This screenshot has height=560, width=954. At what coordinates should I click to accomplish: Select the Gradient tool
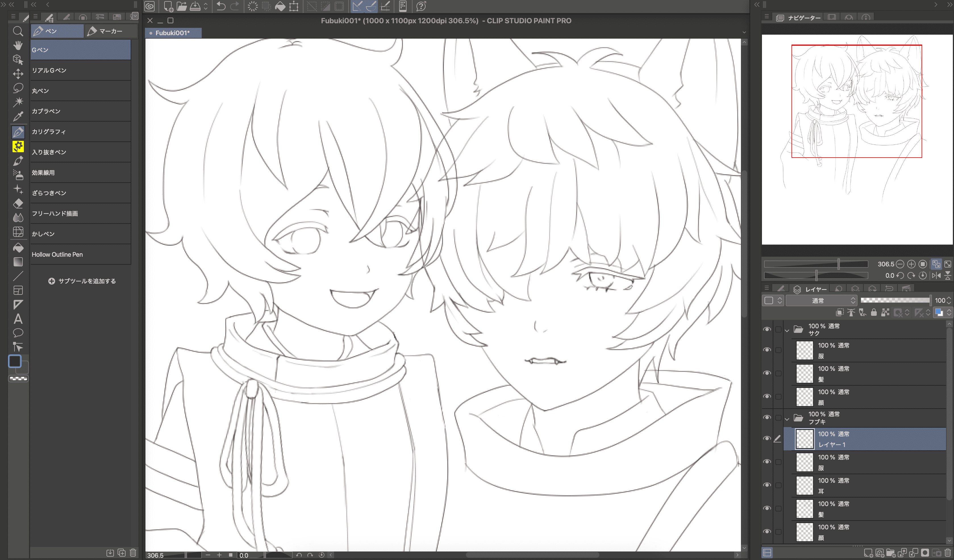coord(18,262)
